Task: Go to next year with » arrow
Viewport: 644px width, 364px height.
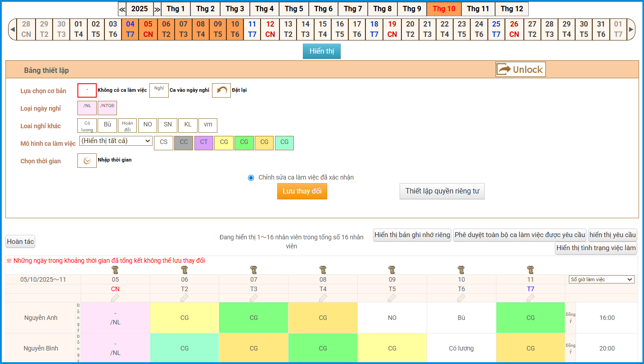Action: coord(157,9)
